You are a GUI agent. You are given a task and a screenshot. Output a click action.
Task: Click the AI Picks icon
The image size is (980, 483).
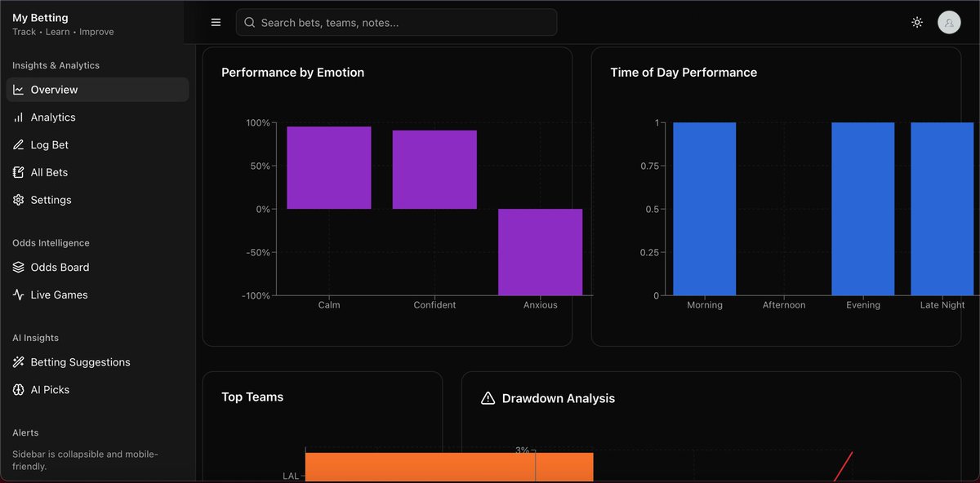tap(19, 389)
